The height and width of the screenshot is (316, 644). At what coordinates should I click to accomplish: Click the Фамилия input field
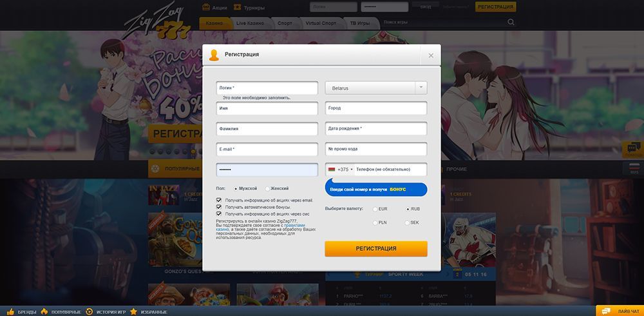[x=267, y=129]
